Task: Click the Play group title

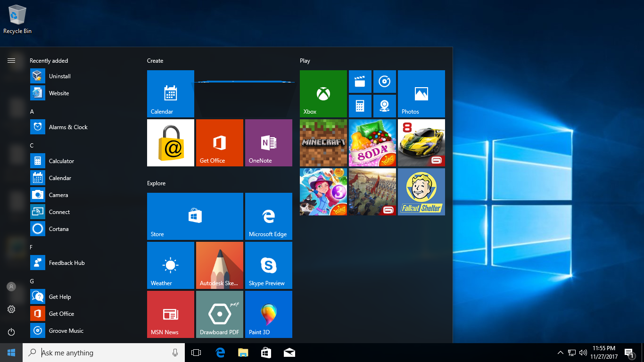Action: pos(305,61)
